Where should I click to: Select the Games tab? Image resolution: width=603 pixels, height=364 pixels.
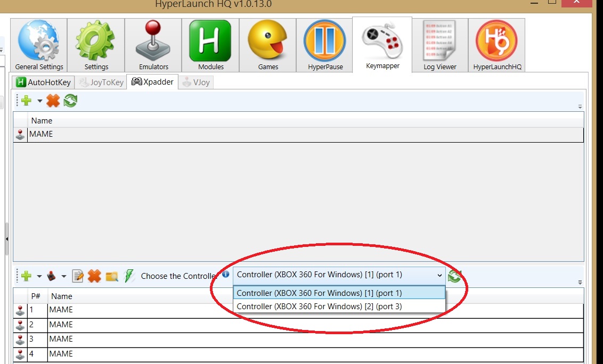pos(267,45)
